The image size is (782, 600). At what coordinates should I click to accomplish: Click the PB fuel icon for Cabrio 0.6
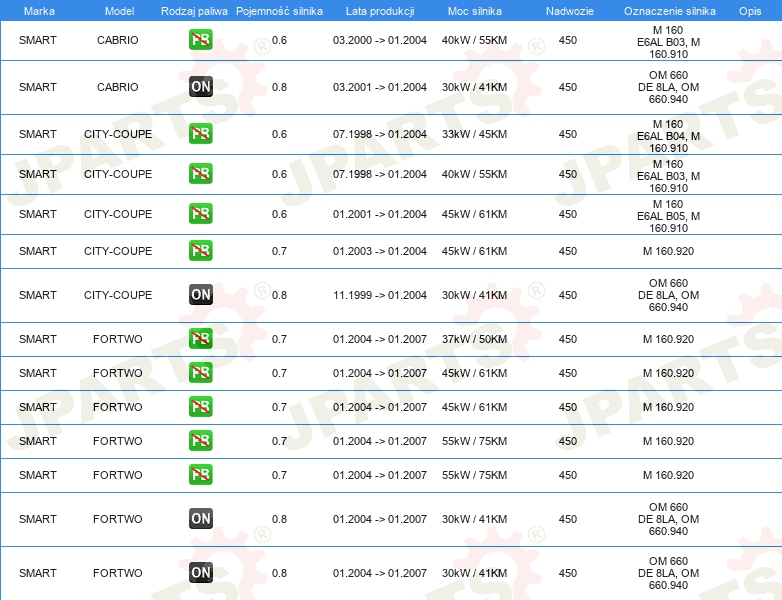pos(200,40)
